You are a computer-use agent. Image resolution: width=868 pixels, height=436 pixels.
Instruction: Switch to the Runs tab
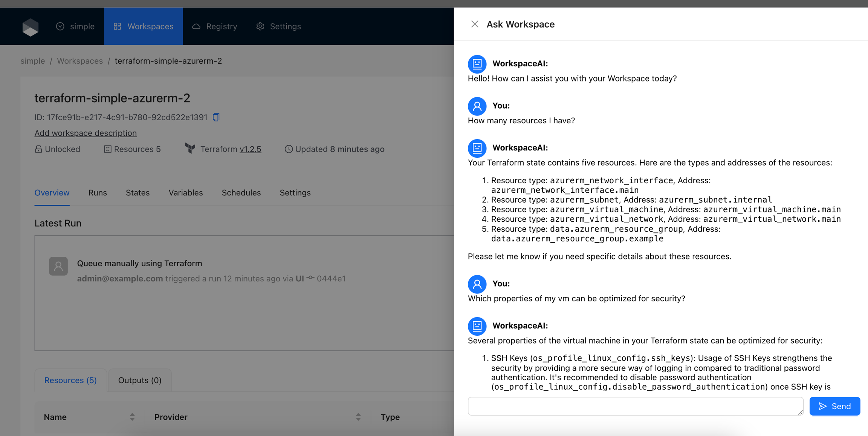[98, 193]
